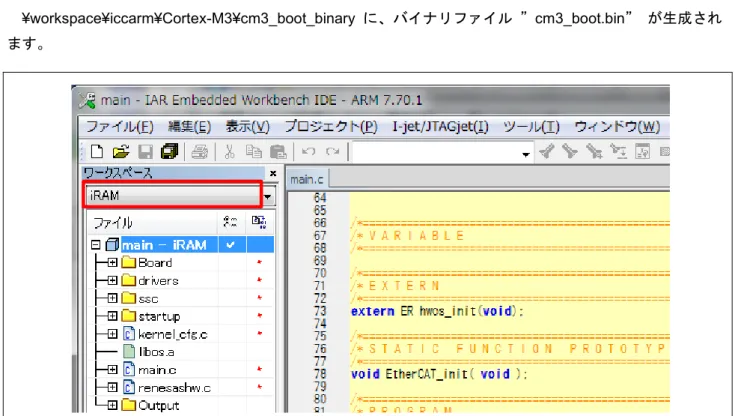Image resolution: width=735 pixels, height=416 pixels.
Task: Click the 'E X T E R N' comment line
Action: 396,286
